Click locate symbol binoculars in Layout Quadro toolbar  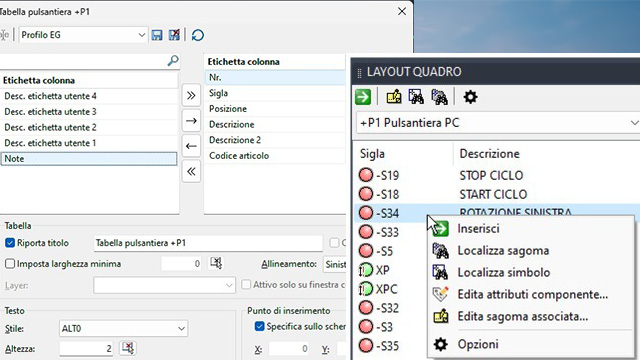[416, 97]
